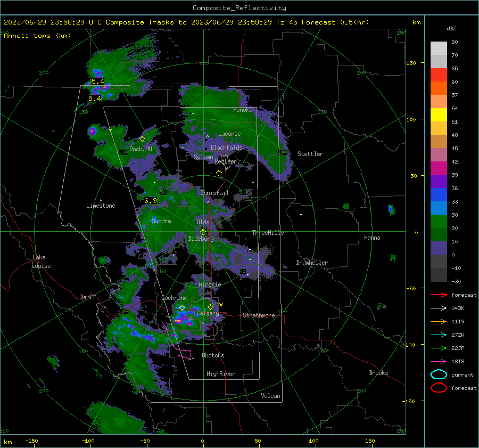The width and height of the screenshot is (479, 448).
Task: Click the 'Annot: tops (km)' text
Action: coord(37,36)
